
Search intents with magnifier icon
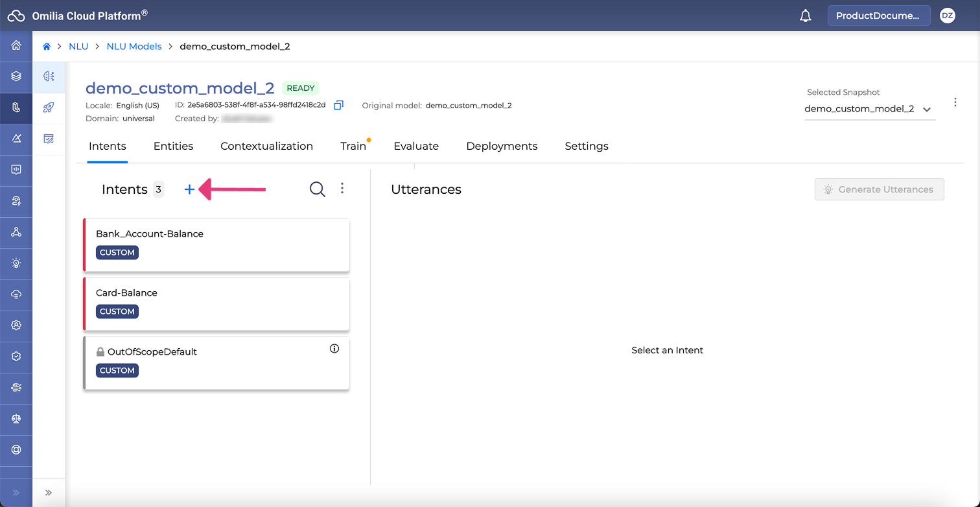(x=317, y=189)
